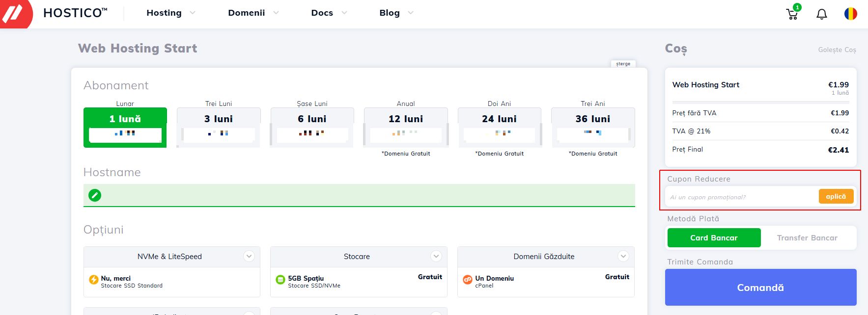Focus the coupon promoțional input field
The width and height of the screenshot is (868, 315).
click(x=742, y=197)
